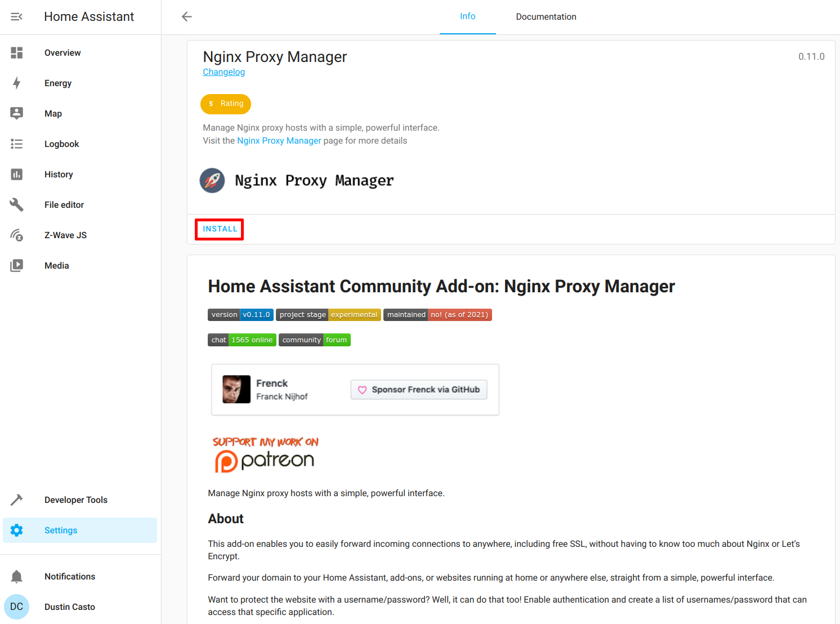The image size is (840, 624).
Task: Click the Settings gear icon
Action: coord(17,531)
